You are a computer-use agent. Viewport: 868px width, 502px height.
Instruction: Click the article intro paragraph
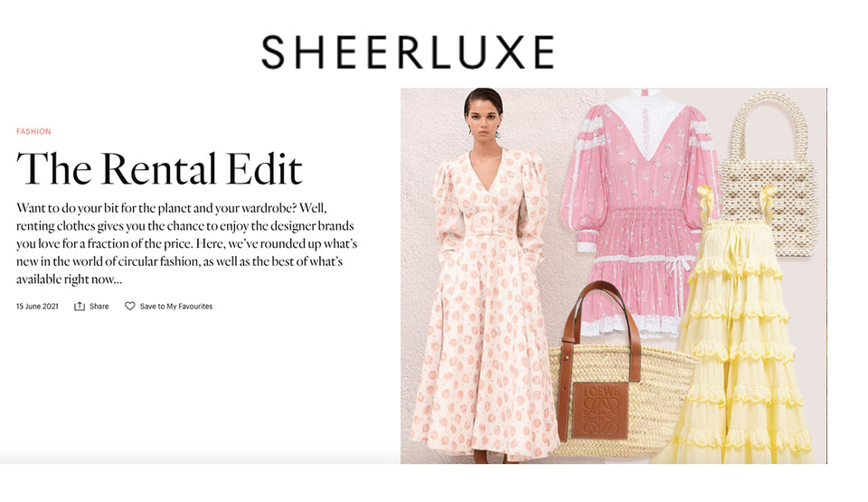tap(186, 244)
